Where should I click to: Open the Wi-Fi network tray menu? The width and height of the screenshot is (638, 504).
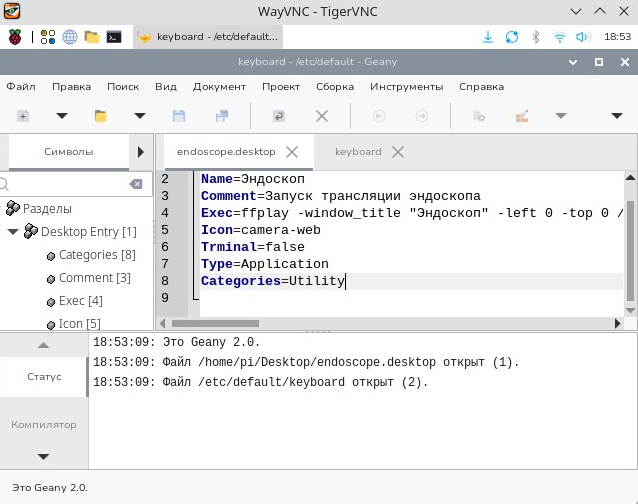tap(560, 37)
